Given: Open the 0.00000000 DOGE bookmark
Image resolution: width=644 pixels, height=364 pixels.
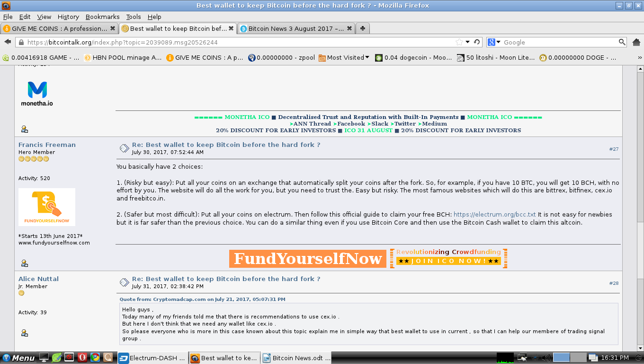Looking at the screenshot, I should point(578,57).
